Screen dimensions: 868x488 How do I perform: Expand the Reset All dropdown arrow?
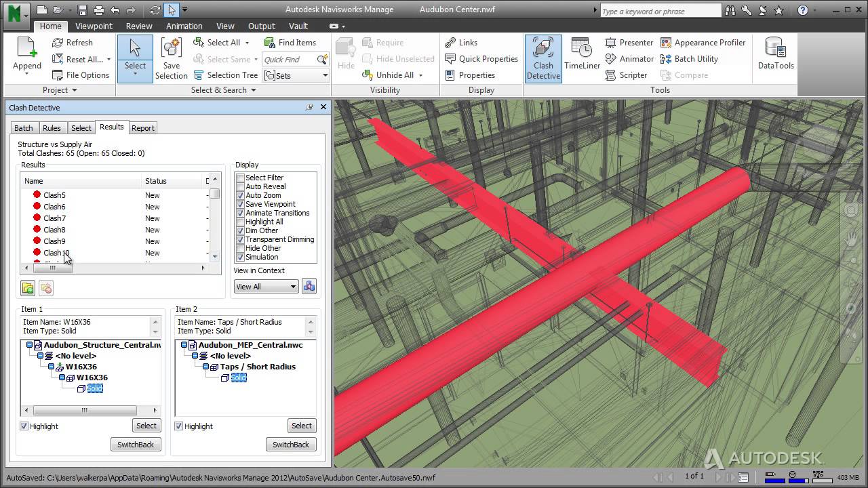[108, 60]
